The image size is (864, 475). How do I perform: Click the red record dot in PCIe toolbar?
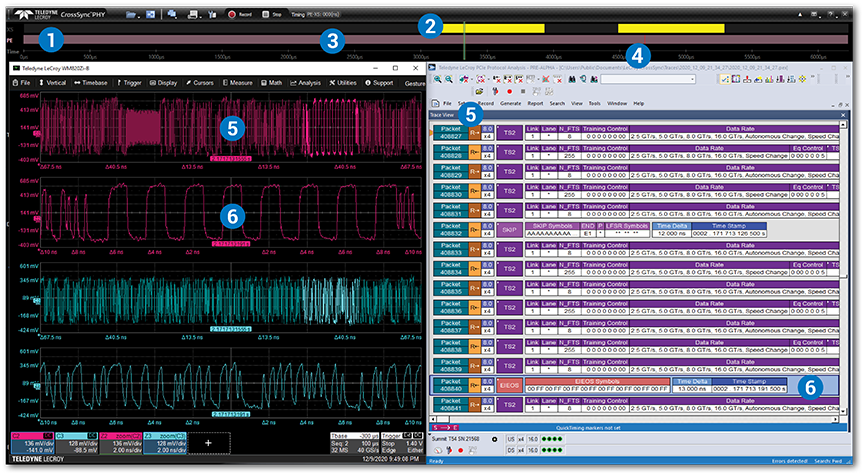pos(510,91)
